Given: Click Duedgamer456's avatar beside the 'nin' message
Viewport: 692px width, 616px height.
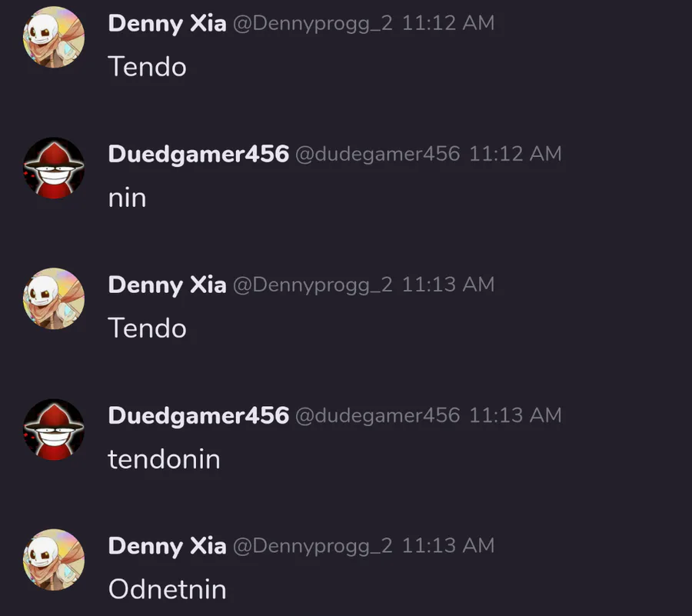Looking at the screenshot, I should 54,168.
